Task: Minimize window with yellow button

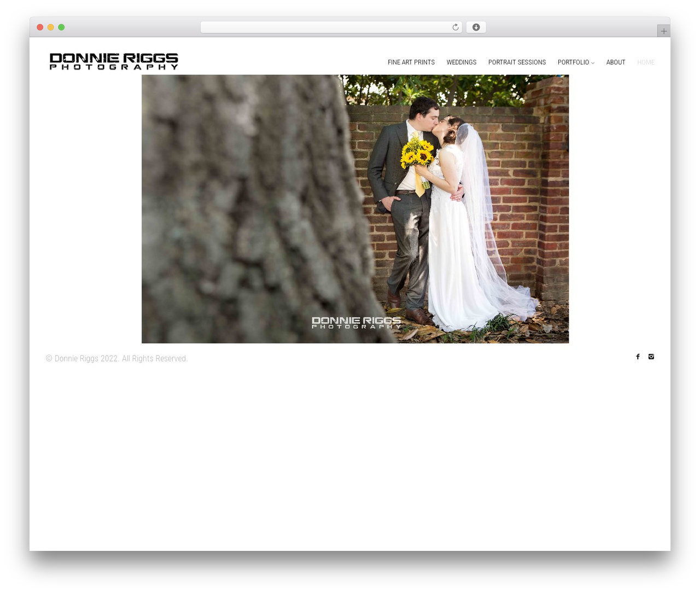Action: tap(50, 27)
